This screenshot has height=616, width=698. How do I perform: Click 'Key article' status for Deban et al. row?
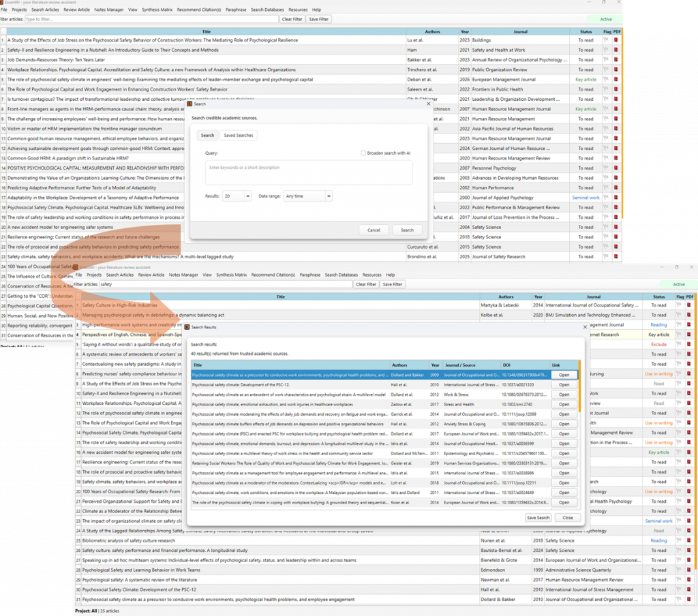click(586, 79)
